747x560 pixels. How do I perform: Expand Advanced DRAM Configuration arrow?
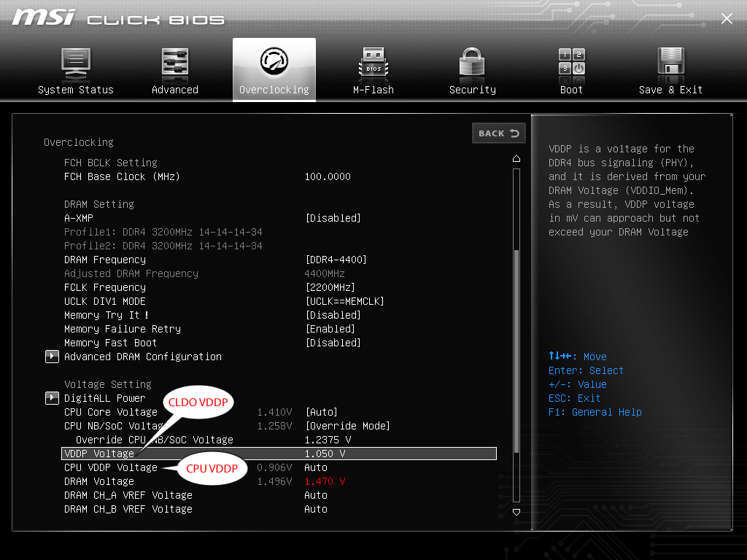tap(52, 357)
